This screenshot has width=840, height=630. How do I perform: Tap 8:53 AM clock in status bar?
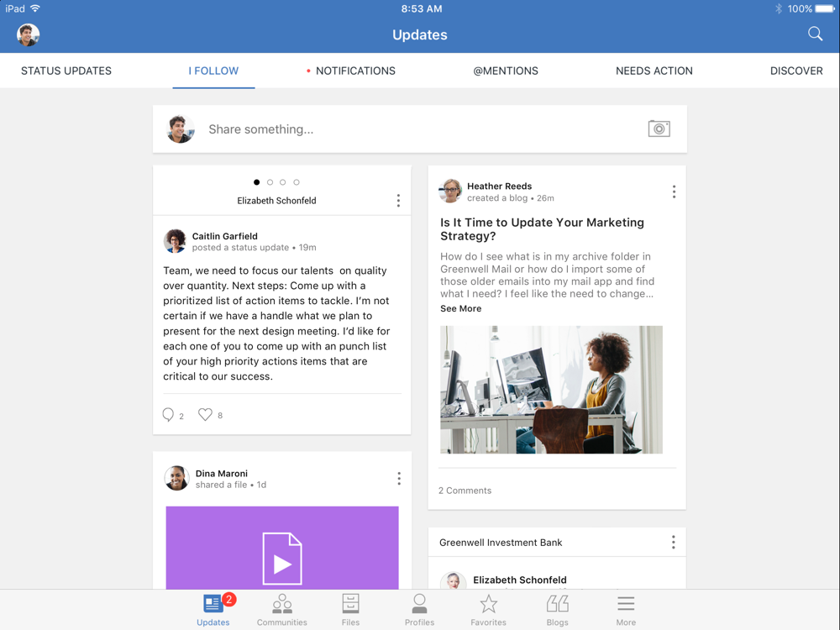[422, 8]
